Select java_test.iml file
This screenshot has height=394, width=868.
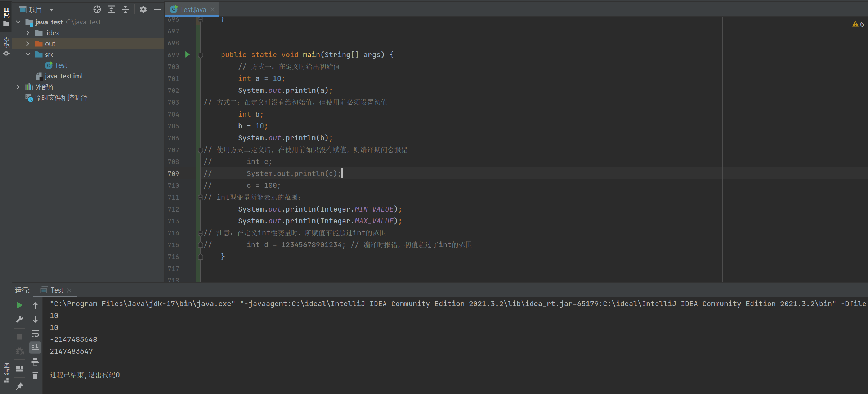[x=59, y=76]
